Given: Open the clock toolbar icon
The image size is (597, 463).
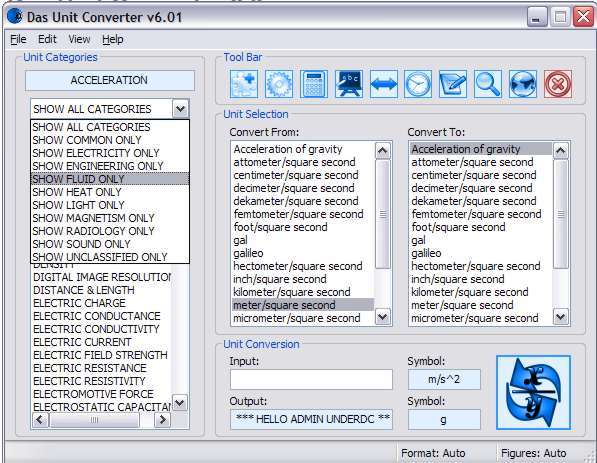Looking at the screenshot, I should [x=418, y=84].
